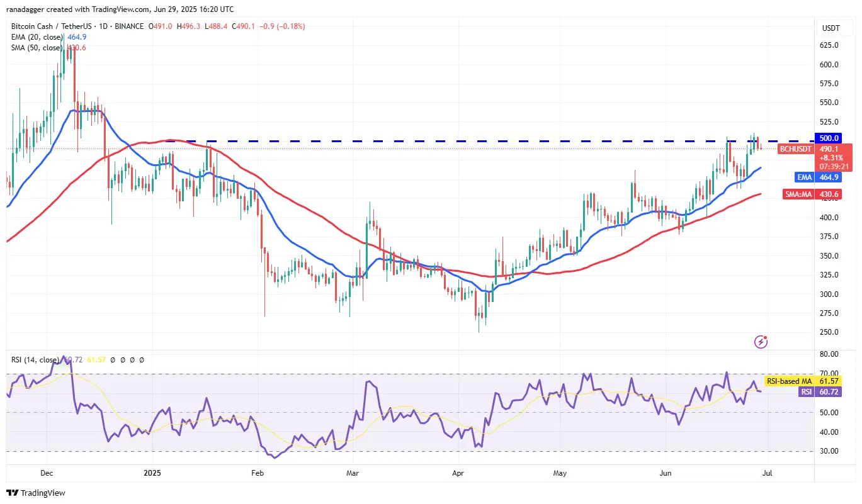Open the SMA (50, close) indicator legend
Screen dimensions: 862x504
point(37,48)
